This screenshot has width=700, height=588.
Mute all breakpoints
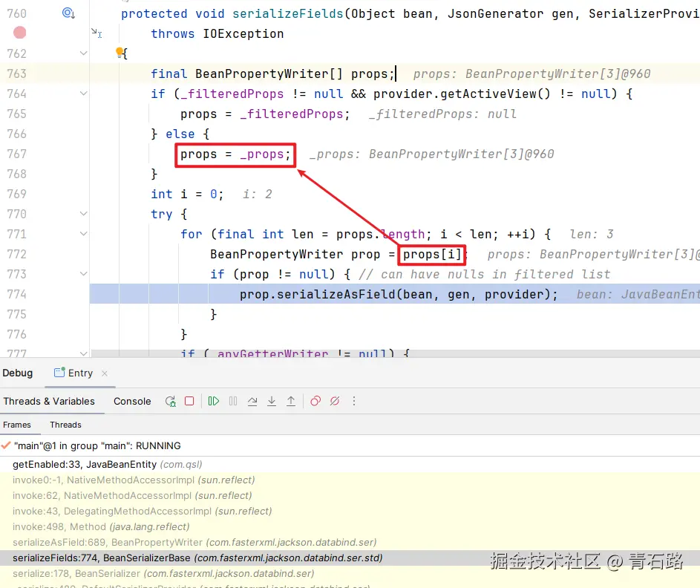[334, 401]
